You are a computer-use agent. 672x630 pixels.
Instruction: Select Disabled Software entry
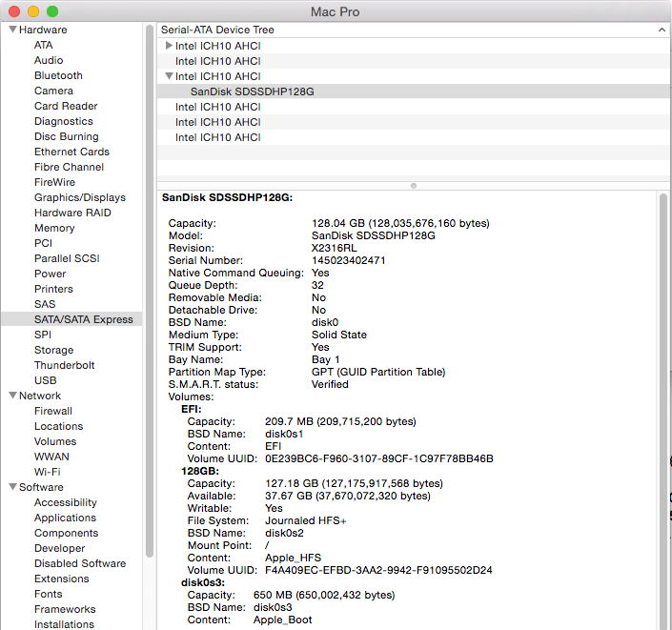click(x=80, y=563)
